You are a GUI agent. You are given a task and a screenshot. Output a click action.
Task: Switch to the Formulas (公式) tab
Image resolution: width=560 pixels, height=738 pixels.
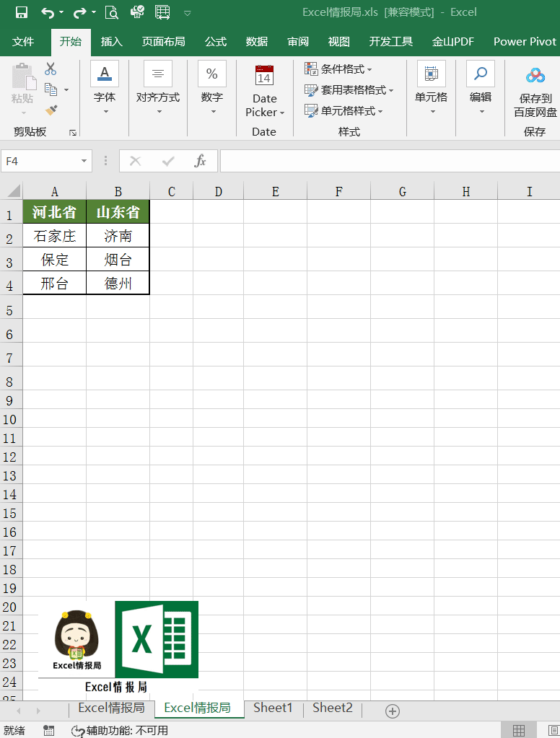click(x=216, y=41)
